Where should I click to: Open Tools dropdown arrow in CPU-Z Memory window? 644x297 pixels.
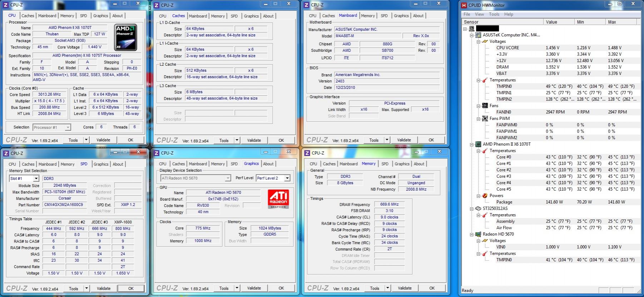(388, 288)
